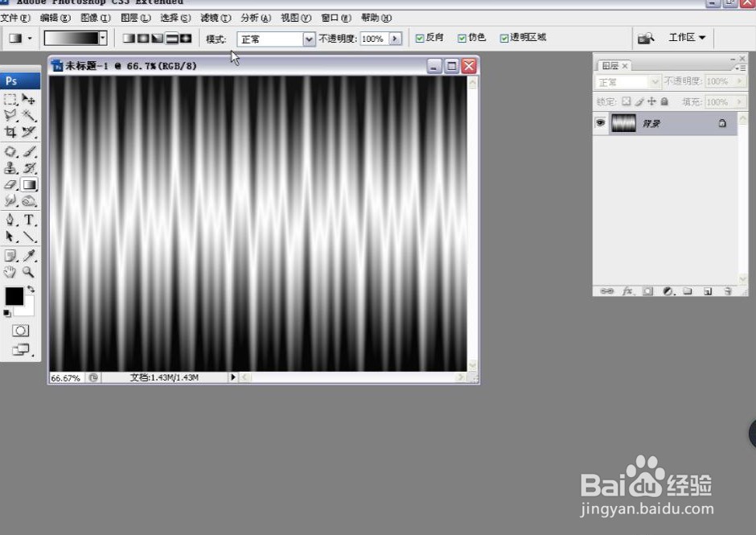Open the Gradient tool preset picker
The width and height of the screenshot is (756, 535).
pos(19,38)
